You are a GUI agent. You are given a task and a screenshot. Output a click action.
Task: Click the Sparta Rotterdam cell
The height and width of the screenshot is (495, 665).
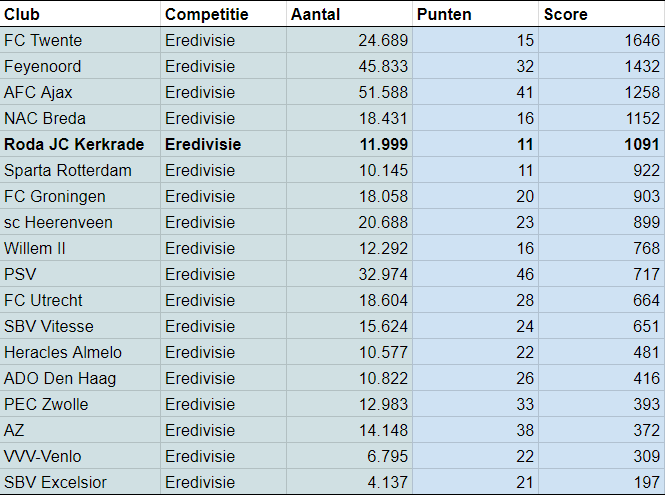click(x=80, y=170)
